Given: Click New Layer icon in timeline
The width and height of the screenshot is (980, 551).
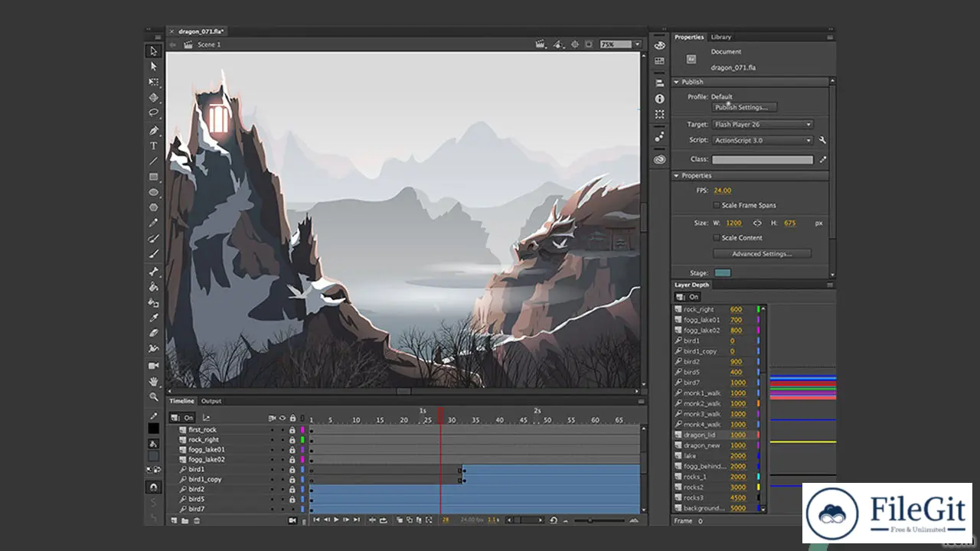Looking at the screenshot, I should 174,520.
